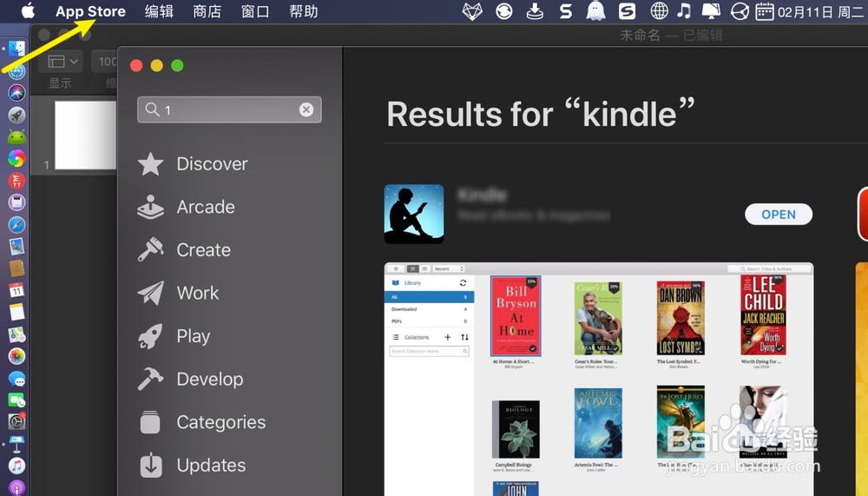Click the fox-head menu bar icon
Image resolution: width=868 pixels, height=496 pixels.
(x=472, y=11)
